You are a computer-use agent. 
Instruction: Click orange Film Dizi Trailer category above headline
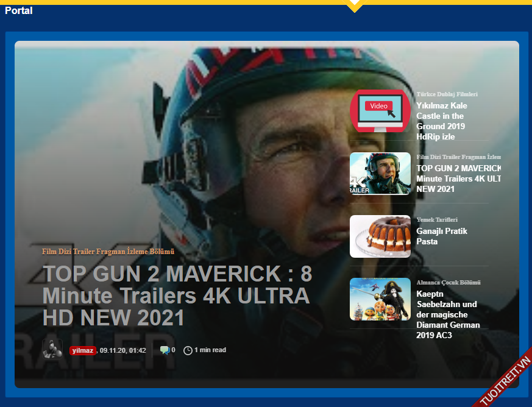pos(108,251)
